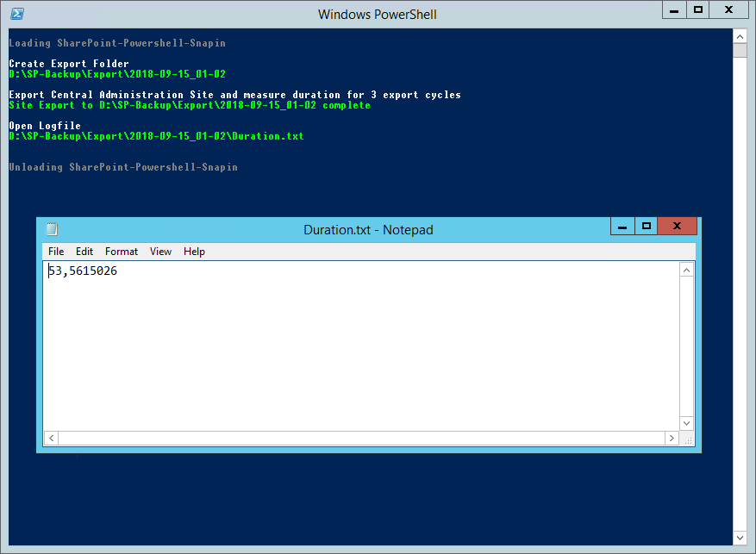Image resolution: width=756 pixels, height=554 pixels.
Task: Click the Notepad resize grip corner
Action: pos(688,439)
